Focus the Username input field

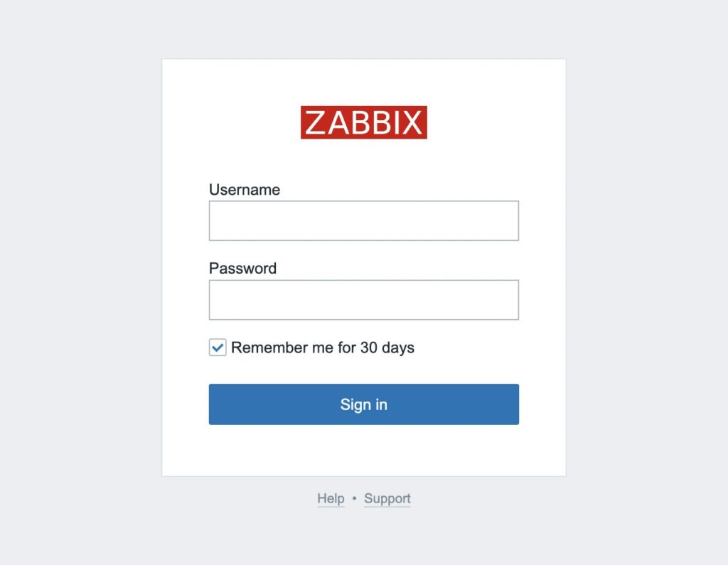(x=363, y=220)
